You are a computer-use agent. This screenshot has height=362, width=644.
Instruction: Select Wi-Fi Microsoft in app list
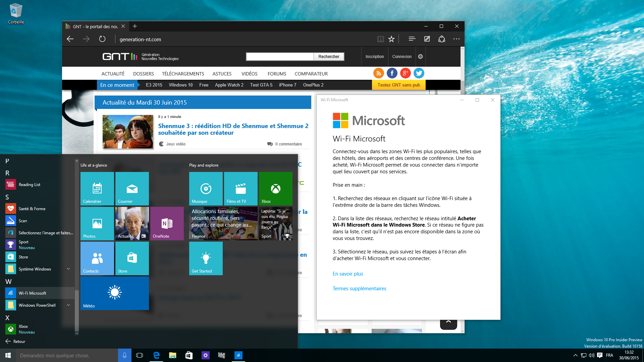(40, 293)
